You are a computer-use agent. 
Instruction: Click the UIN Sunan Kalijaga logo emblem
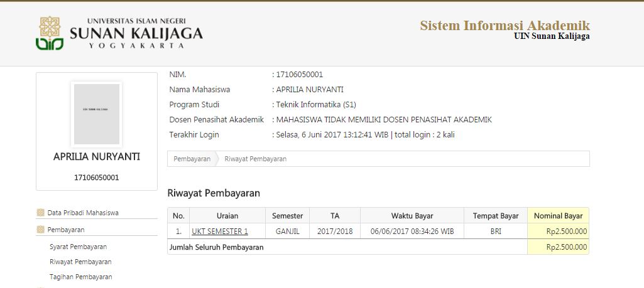point(50,33)
